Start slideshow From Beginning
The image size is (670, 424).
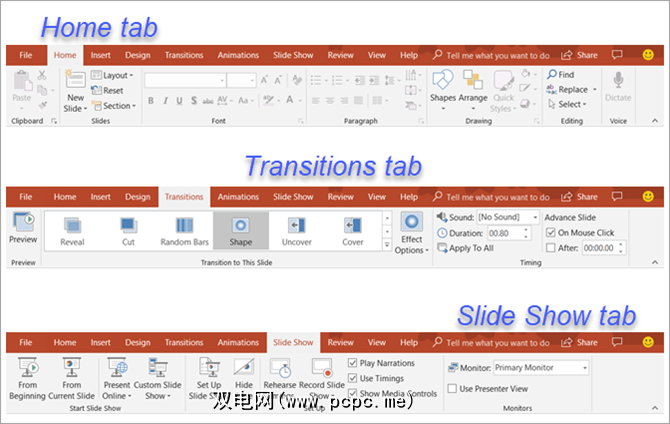27,368
